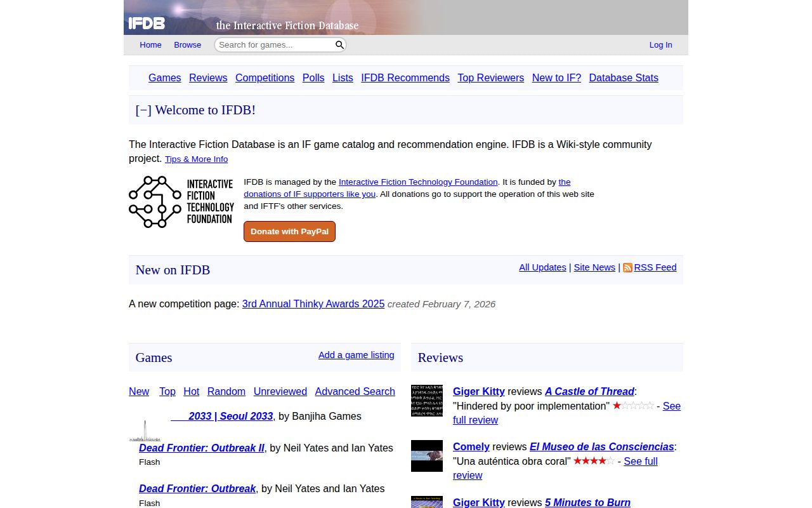Screen dimensions: 812x508
Task: Open the RSS Feed via orange feed icon
Action: (627, 267)
